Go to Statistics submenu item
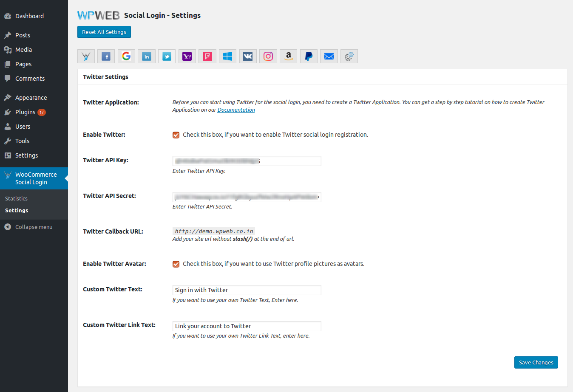The height and width of the screenshot is (392, 573). pos(16,199)
